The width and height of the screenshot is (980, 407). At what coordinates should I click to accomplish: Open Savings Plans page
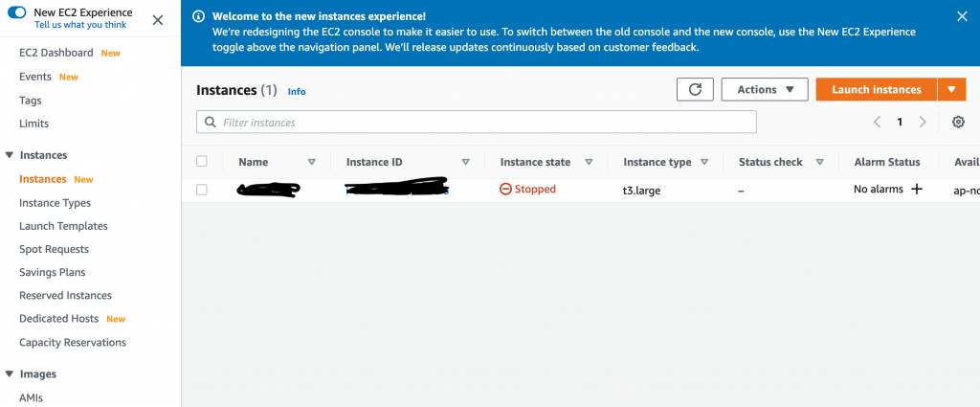pos(53,273)
